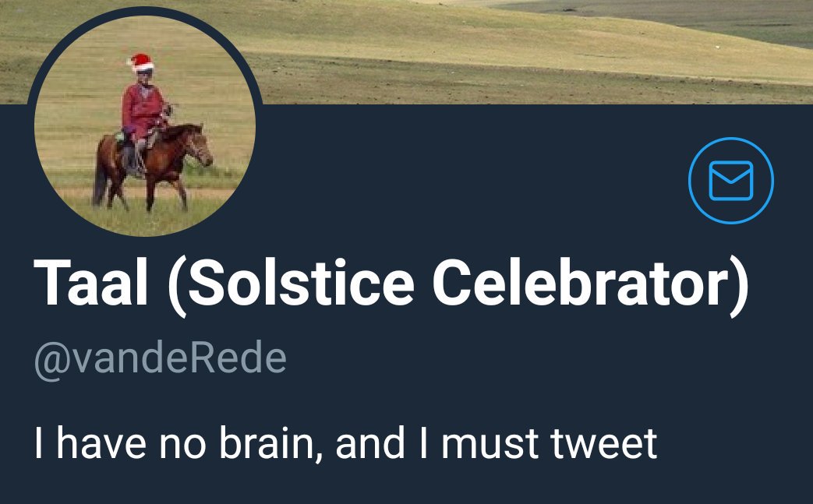Screen dimensions: 813x504
Task: Click the bio text about no brain
Action: [345, 443]
